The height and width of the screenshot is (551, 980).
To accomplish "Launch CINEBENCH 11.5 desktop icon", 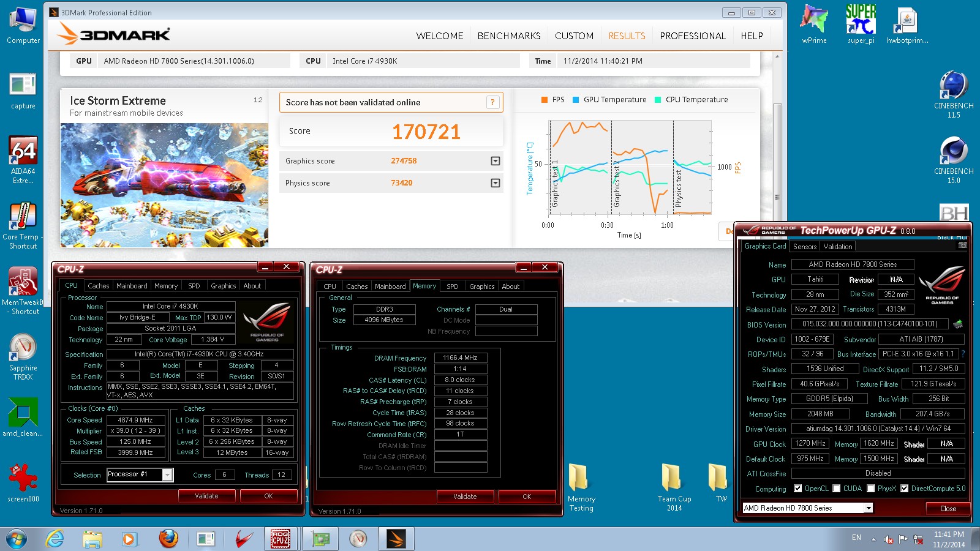I will coord(954,94).
